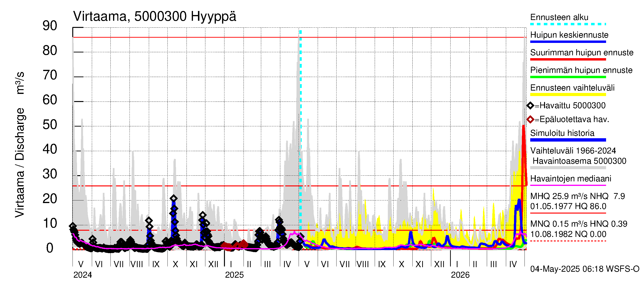Click the blue swatch under Simuloitu historia

point(568,140)
